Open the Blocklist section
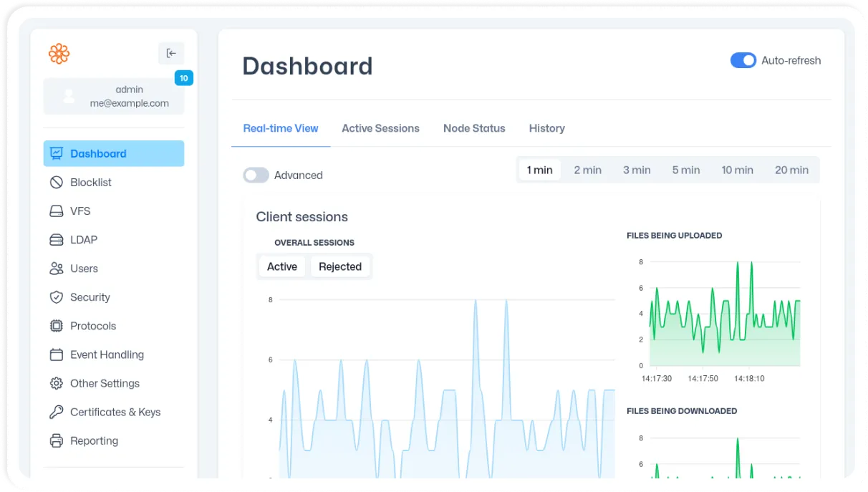 90,182
